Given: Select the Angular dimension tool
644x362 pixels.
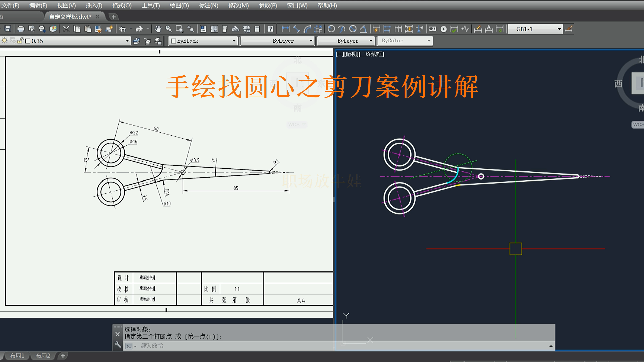Looking at the screenshot, I should tap(363, 29).
